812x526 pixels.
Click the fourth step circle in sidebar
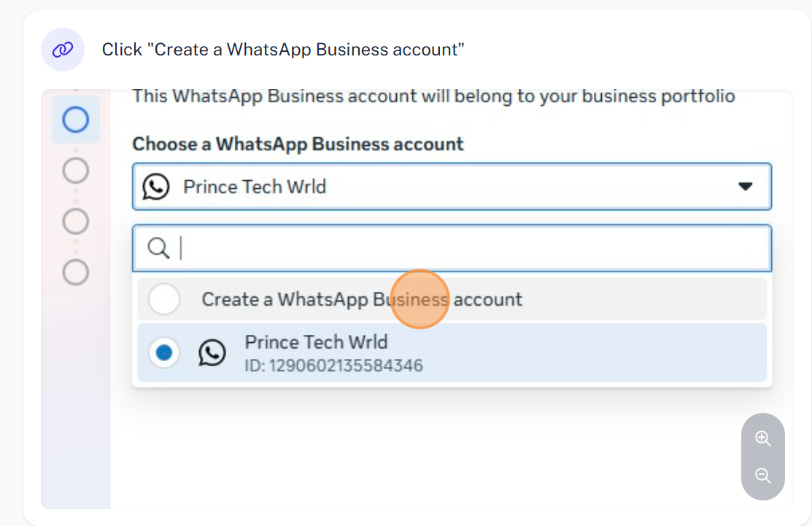pos(76,273)
